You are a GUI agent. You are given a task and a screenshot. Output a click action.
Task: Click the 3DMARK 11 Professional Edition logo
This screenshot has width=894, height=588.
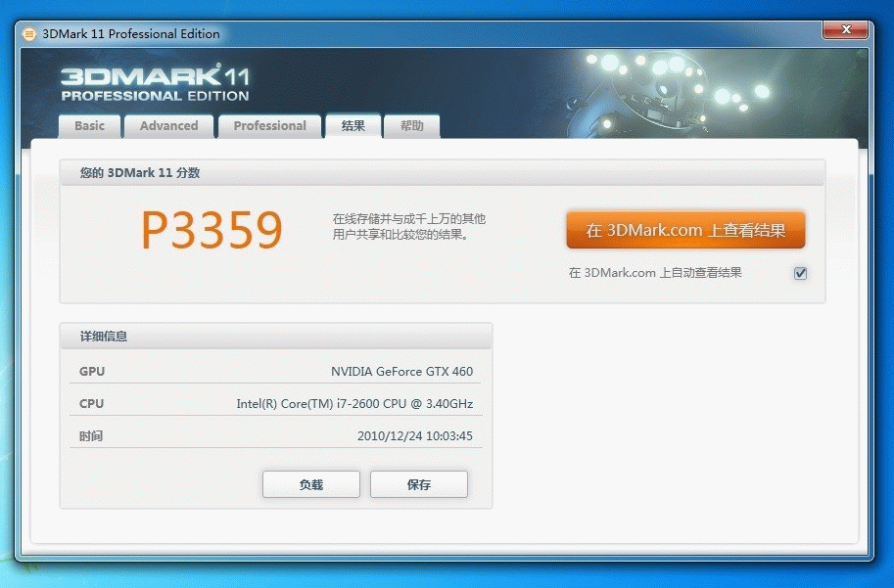click(x=155, y=83)
